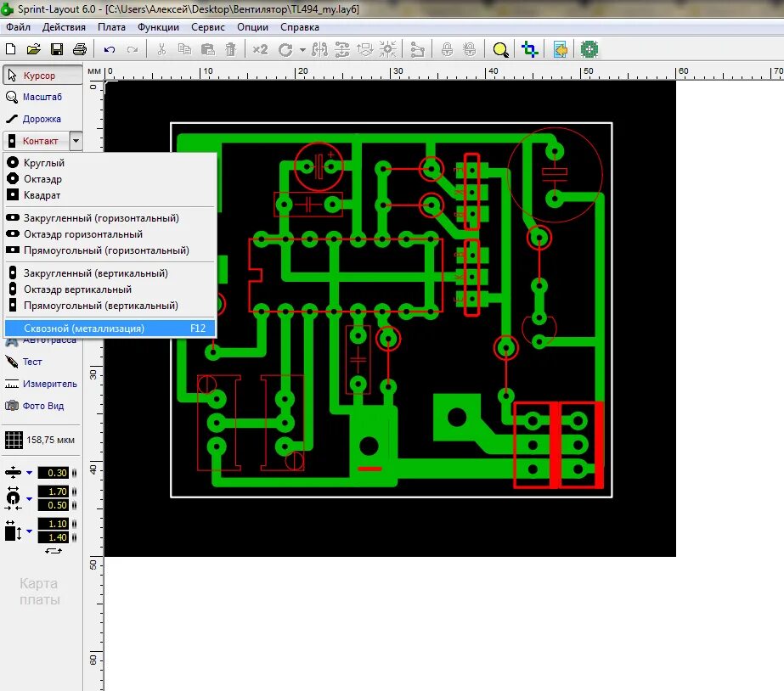Select the Дорожка track tool

click(x=42, y=119)
